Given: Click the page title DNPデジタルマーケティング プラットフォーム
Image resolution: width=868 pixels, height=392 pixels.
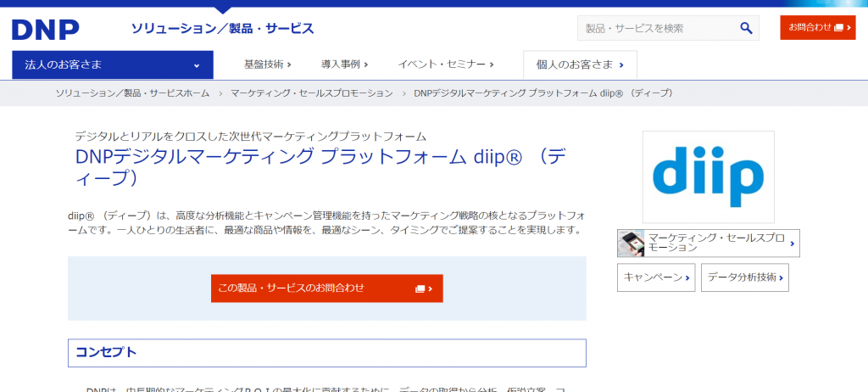Looking at the screenshot, I should [270, 157].
